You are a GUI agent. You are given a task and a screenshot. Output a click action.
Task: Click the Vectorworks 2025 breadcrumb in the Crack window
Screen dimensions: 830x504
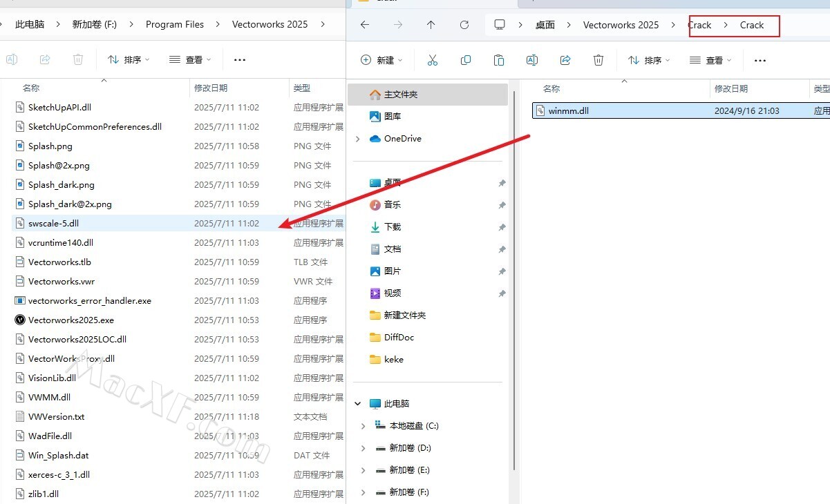click(621, 25)
